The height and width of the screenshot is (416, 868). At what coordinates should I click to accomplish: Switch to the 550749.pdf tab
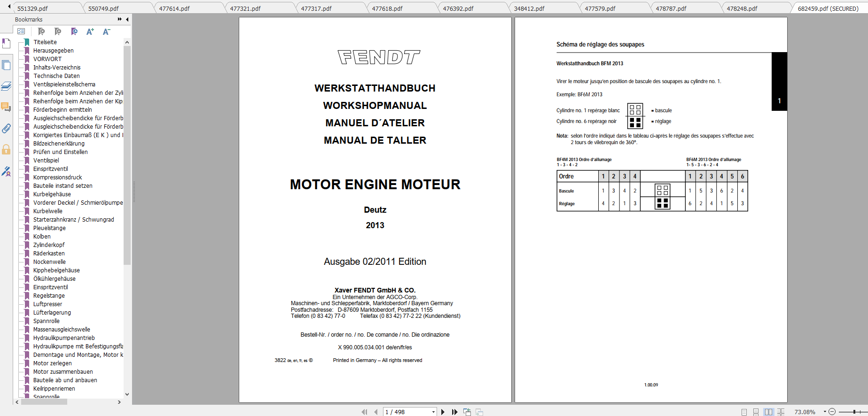pos(103,8)
